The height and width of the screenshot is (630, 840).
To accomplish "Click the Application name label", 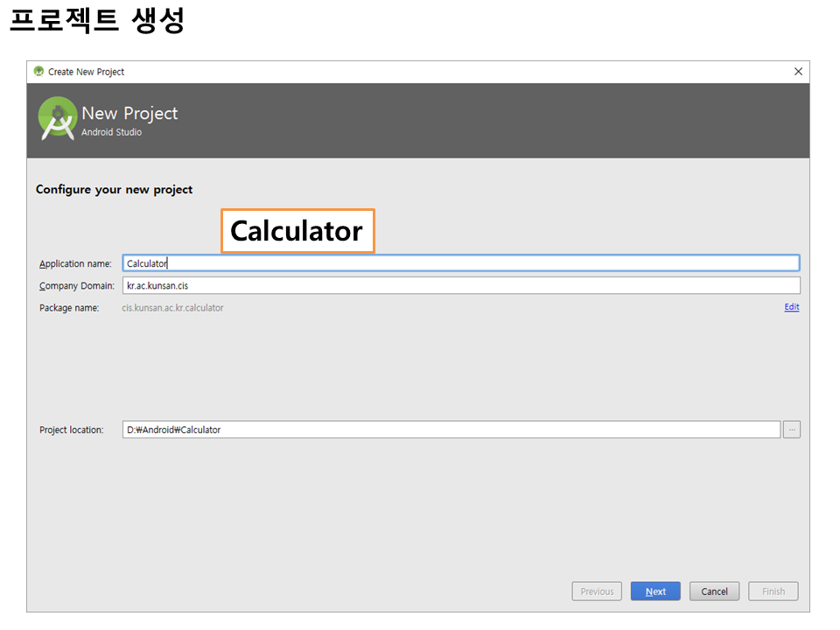I will pos(75,264).
